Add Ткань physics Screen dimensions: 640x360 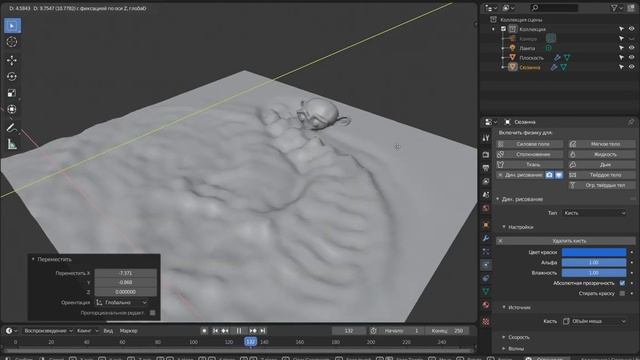tap(530, 164)
